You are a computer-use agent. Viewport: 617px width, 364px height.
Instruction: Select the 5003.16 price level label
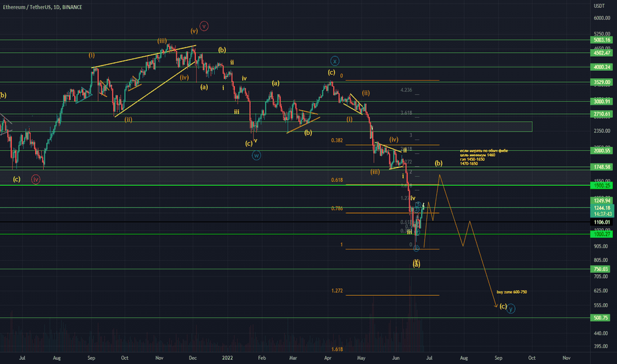(602, 40)
